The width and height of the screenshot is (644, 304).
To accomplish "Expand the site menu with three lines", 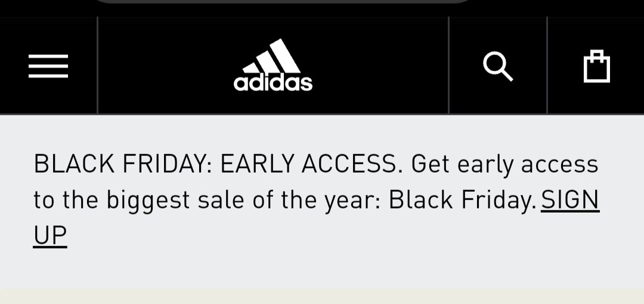I will 48,66.
